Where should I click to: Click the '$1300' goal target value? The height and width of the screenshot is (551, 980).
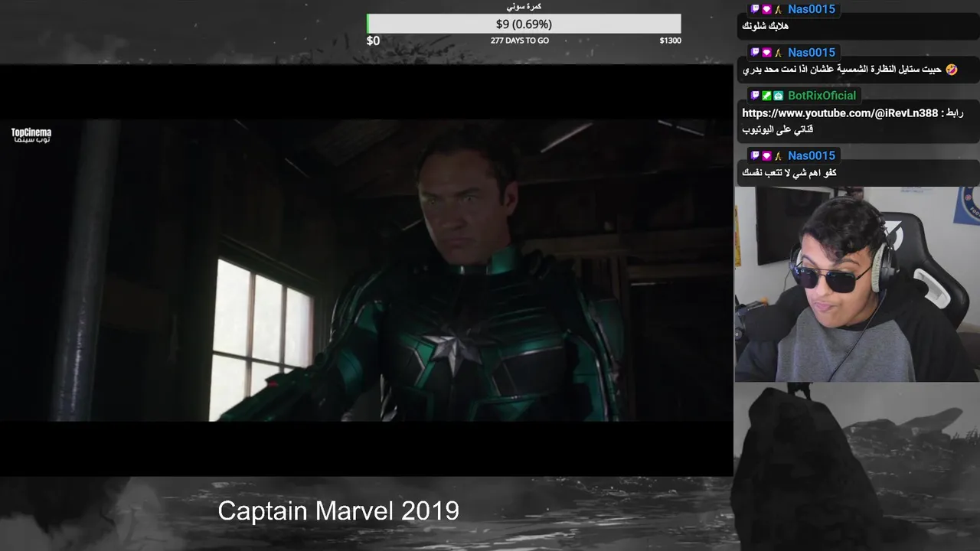pyautogui.click(x=670, y=41)
